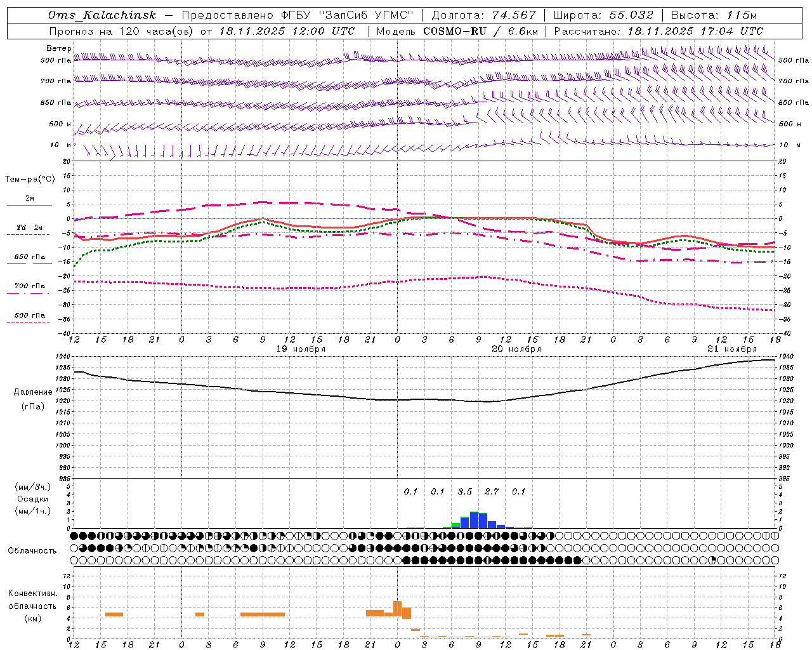Click the Широта: 55.032 value
Image resolution: width=812 pixels, height=650 pixels.
[x=603, y=15]
